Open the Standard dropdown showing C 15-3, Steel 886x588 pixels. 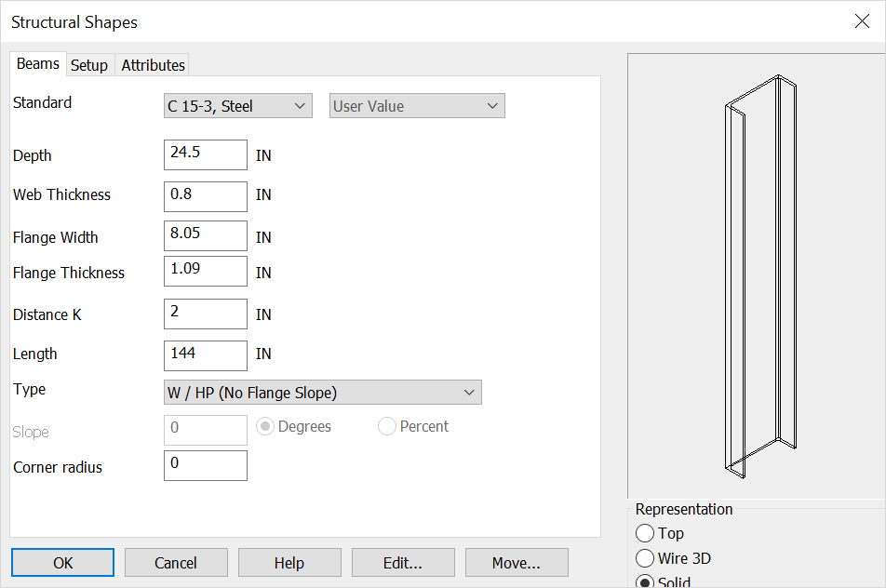pos(237,105)
